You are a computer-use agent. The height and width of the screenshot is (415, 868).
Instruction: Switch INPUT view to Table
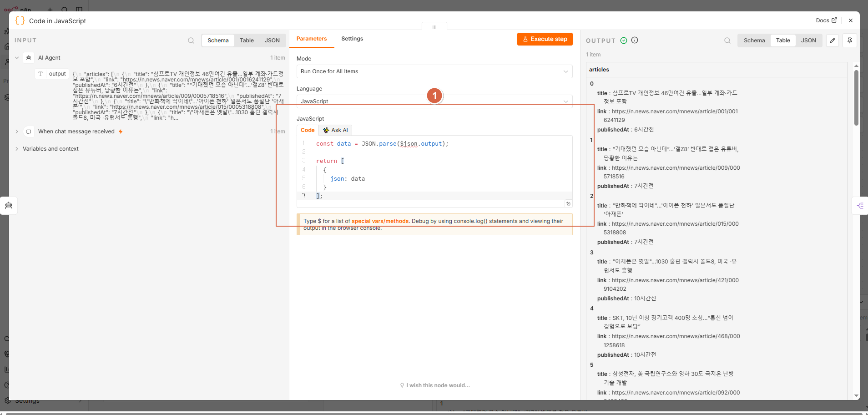(x=247, y=40)
